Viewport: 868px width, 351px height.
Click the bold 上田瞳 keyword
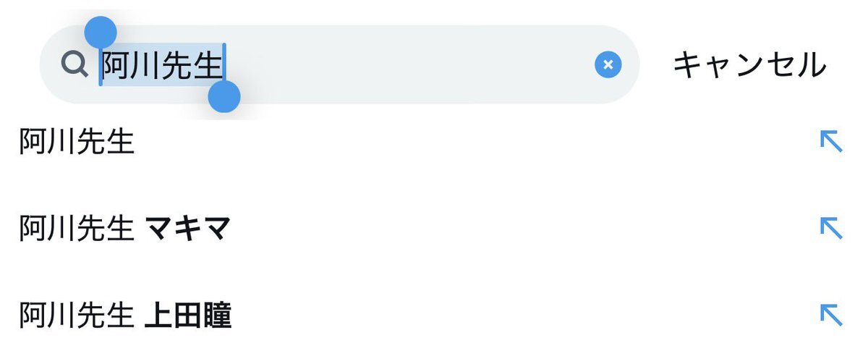[x=187, y=316]
